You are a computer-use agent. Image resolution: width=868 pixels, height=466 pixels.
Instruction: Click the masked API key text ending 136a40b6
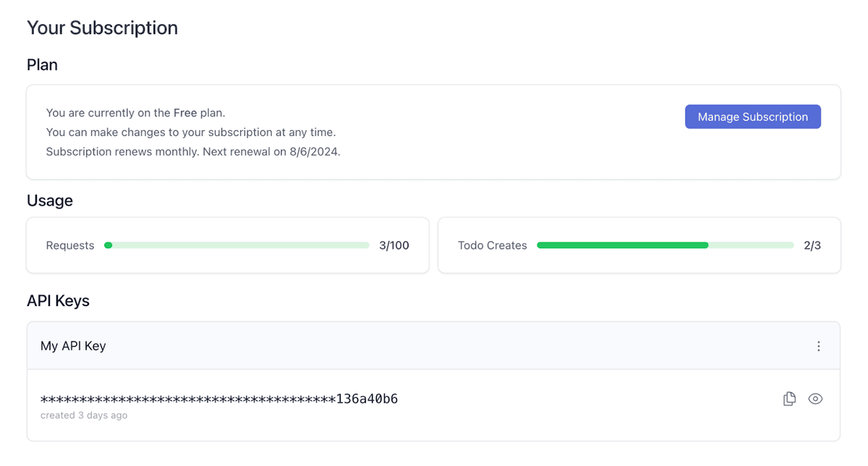pos(219,398)
